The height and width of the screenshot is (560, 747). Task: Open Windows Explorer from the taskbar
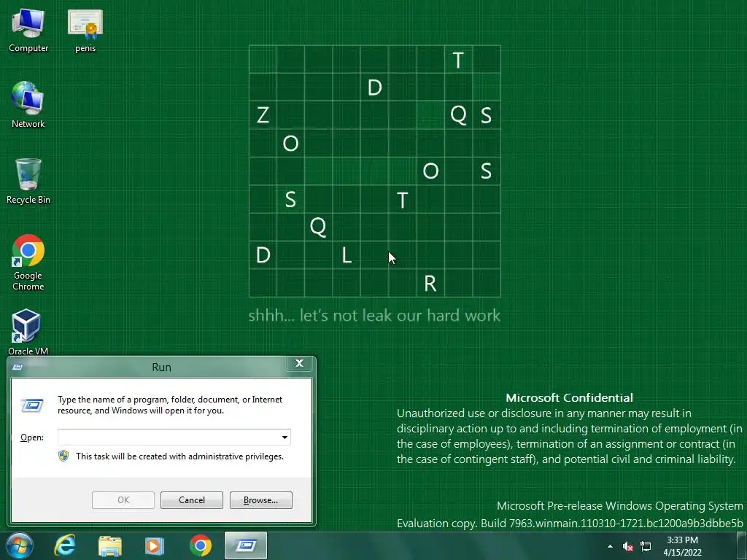pyautogui.click(x=110, y=545)
